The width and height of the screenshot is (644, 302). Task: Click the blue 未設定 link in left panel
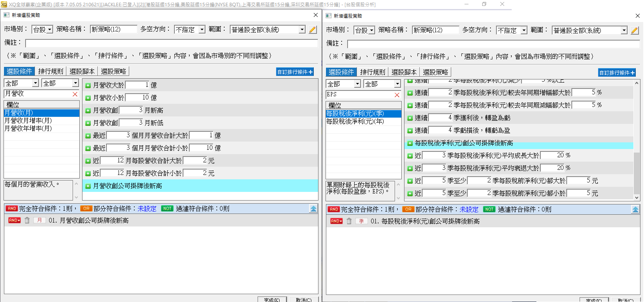(147, 209)
